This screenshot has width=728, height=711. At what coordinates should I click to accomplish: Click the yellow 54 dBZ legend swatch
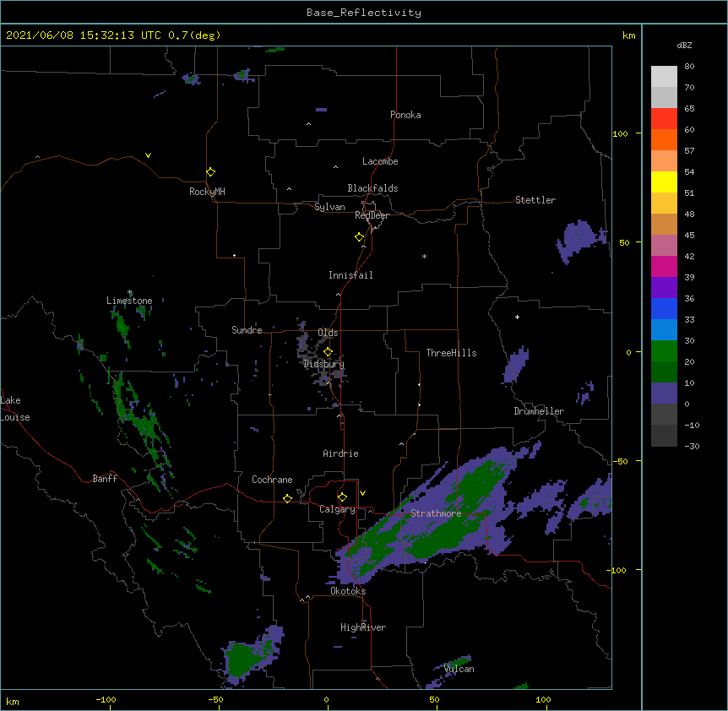tap(664, 182)
